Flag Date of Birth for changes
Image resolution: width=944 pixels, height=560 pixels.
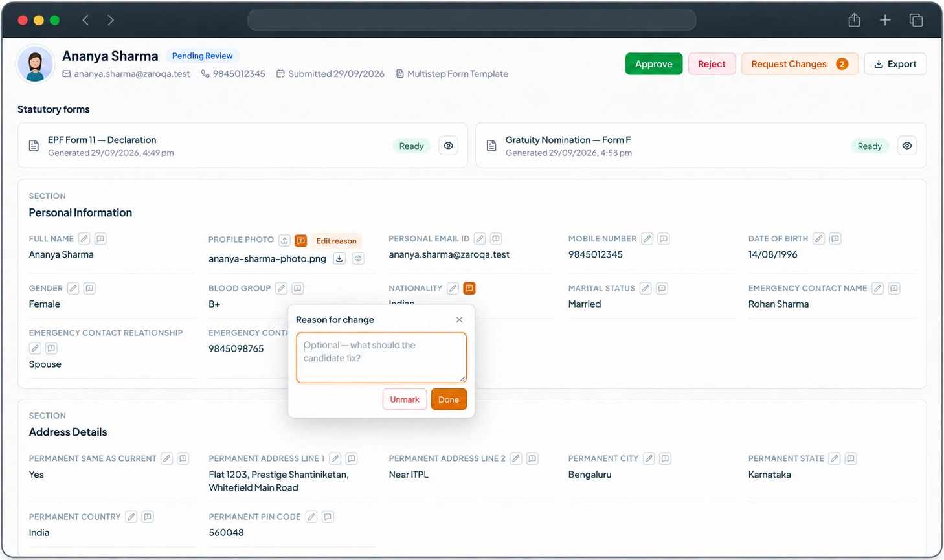(x=835, y=239)
